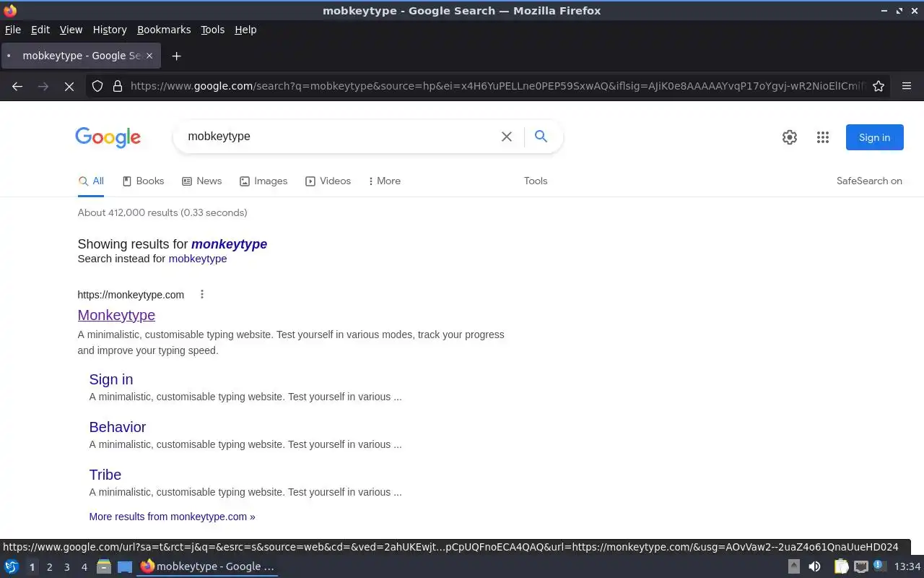
Task: Open the Google apps grid
Action: tap(823, 137)
